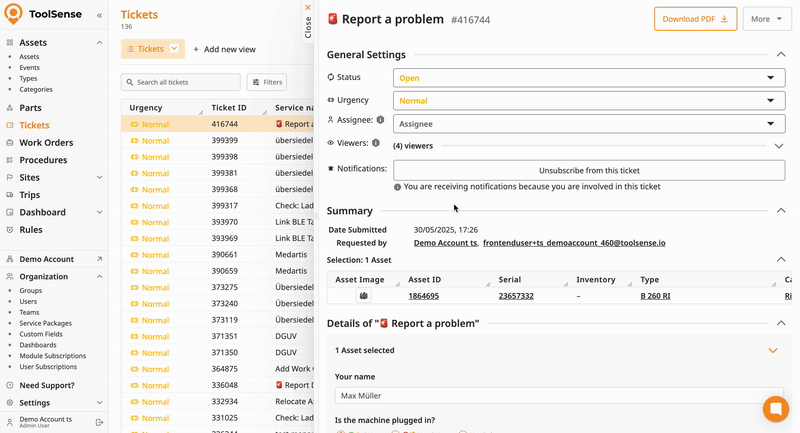Click the Procedures sidebar icon
800x433 pixels.
click(x=10, y=160)
